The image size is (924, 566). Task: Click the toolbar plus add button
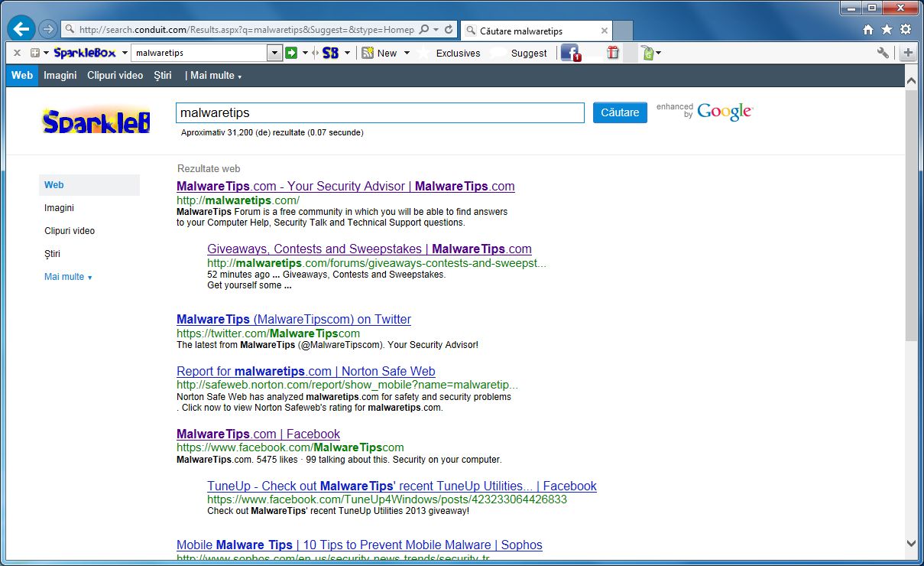coord(908,53)
